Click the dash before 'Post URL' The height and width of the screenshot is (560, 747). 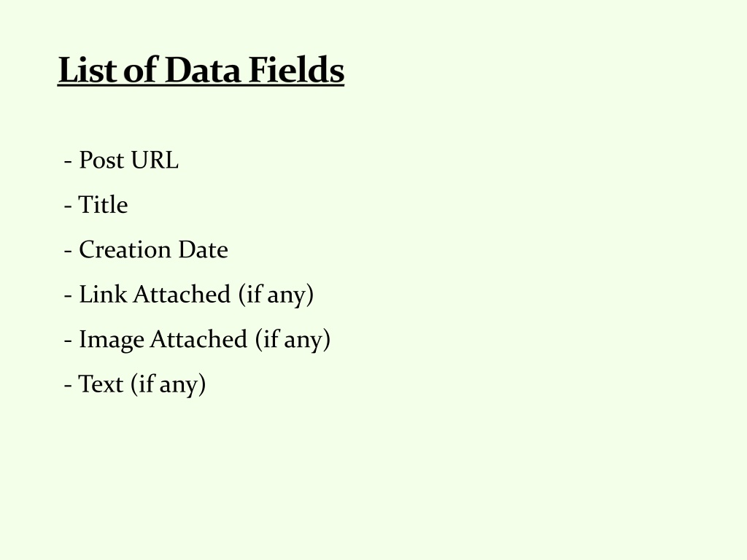point(68,162)
